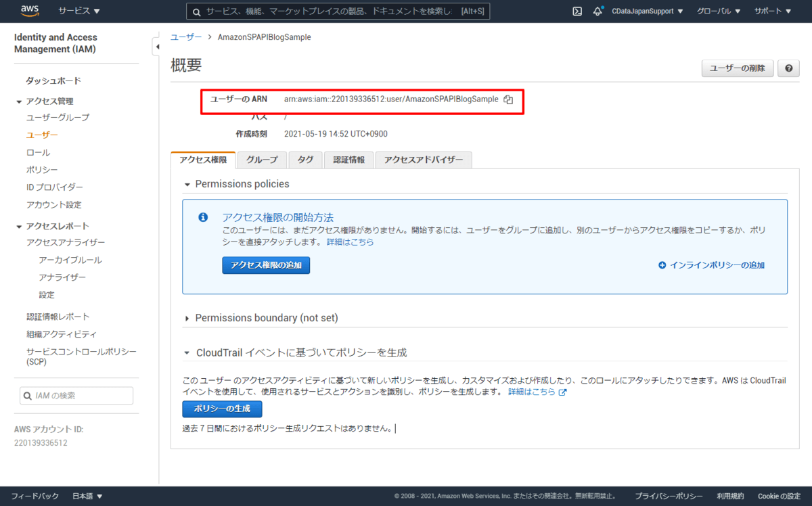Click magnifier icon in IAM search

coord(28,396)
